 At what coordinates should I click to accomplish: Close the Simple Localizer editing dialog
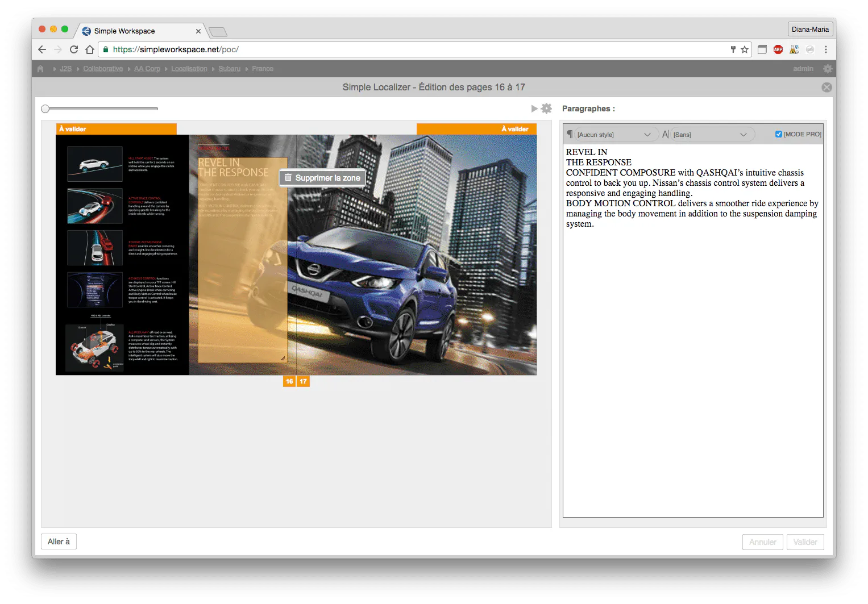(x=827, y=88)
